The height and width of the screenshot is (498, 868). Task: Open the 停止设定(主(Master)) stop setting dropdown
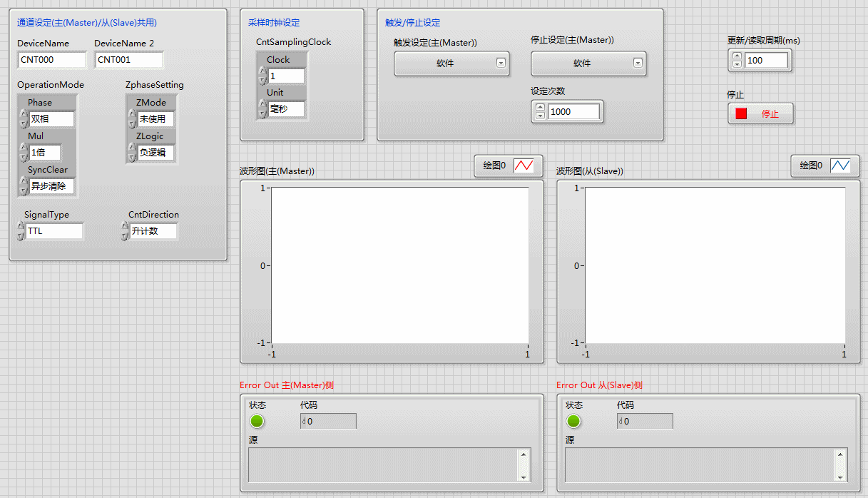pos(588,63)
